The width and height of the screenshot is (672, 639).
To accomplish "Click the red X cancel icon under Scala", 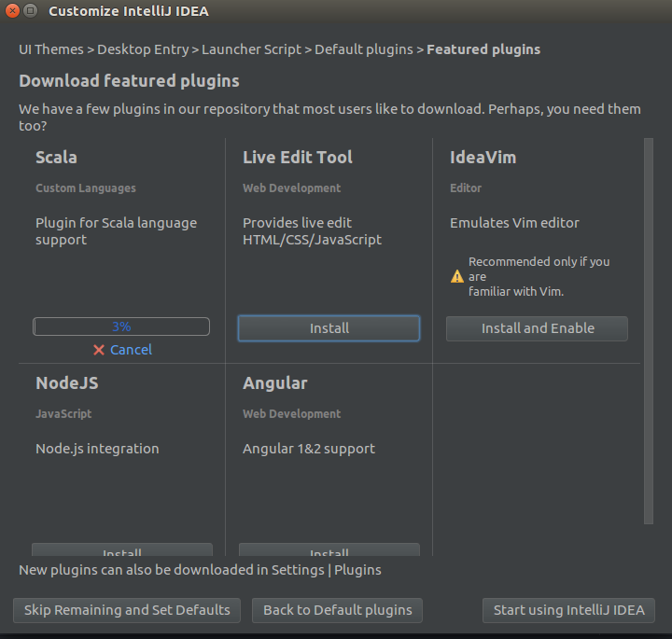I will (99, 350).
